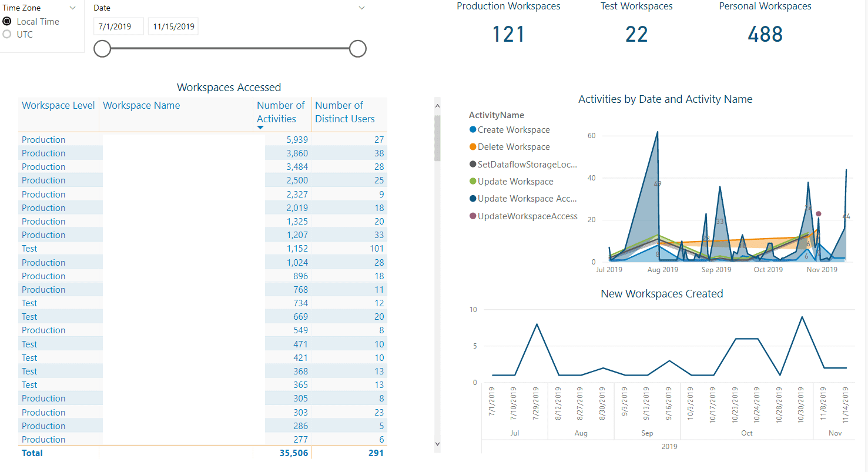Toggle Update Workspace Acc... legend item
Image resolution: width=868 pixels, height=472 pixels.
524,199
